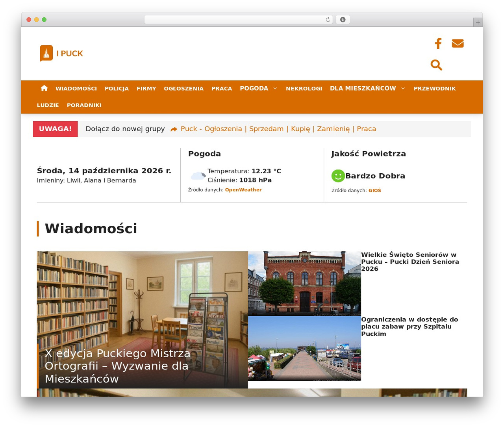Viewport: 504px width, 427px height.
Task: Open the POGODA menu item
Action: tap(254, 88)
